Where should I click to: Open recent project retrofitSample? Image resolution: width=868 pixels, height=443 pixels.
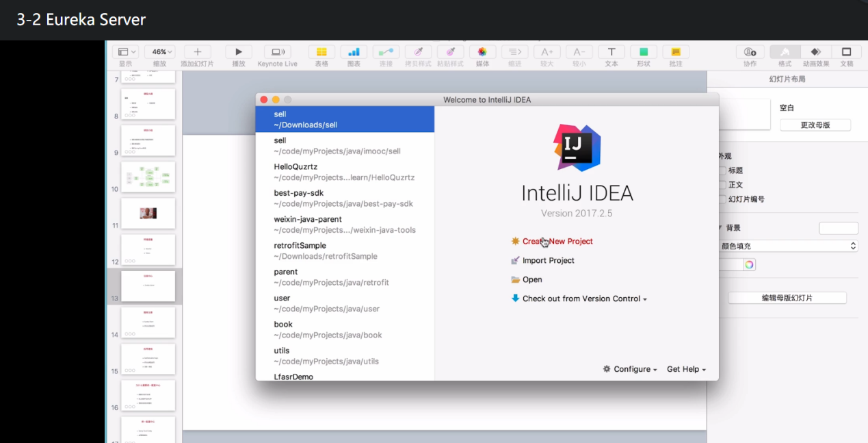(x=345, y=251)
